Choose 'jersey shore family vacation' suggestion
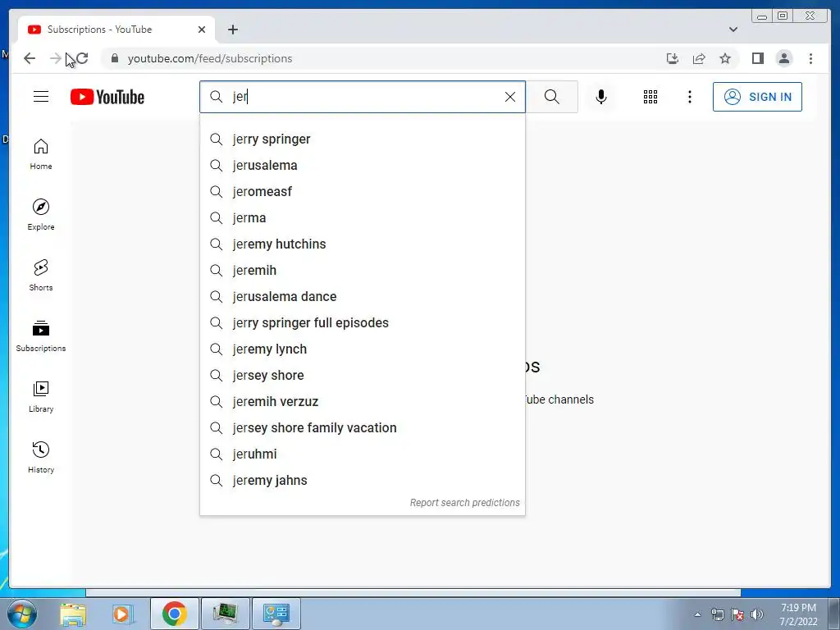 coord(362,428)
